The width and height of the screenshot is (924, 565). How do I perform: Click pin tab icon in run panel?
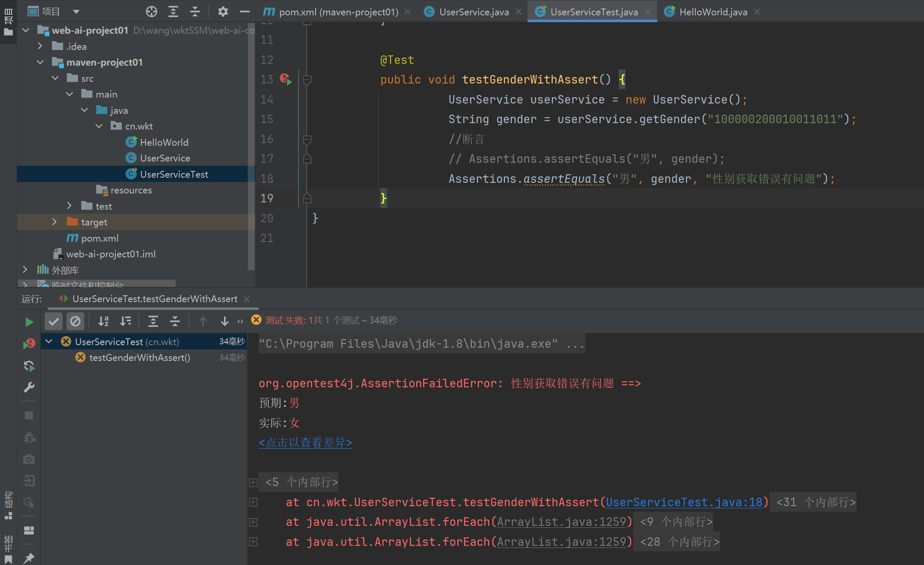(29, 557)
